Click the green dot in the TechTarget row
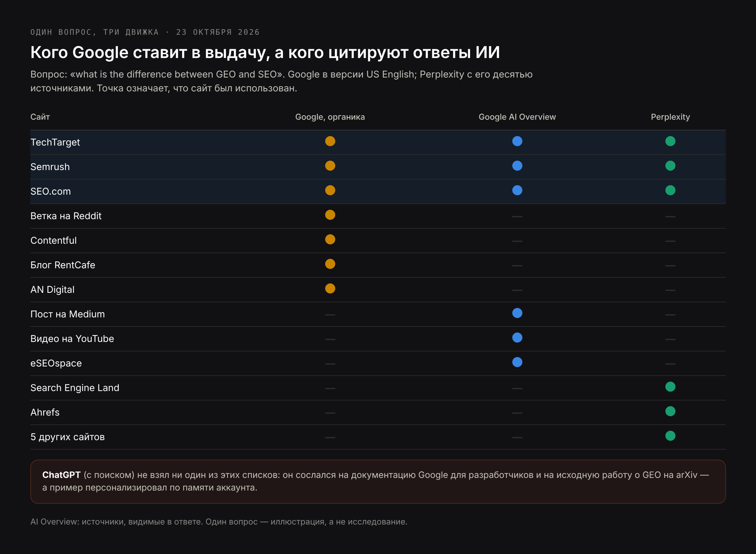756x554 pixels. (670, 141)
